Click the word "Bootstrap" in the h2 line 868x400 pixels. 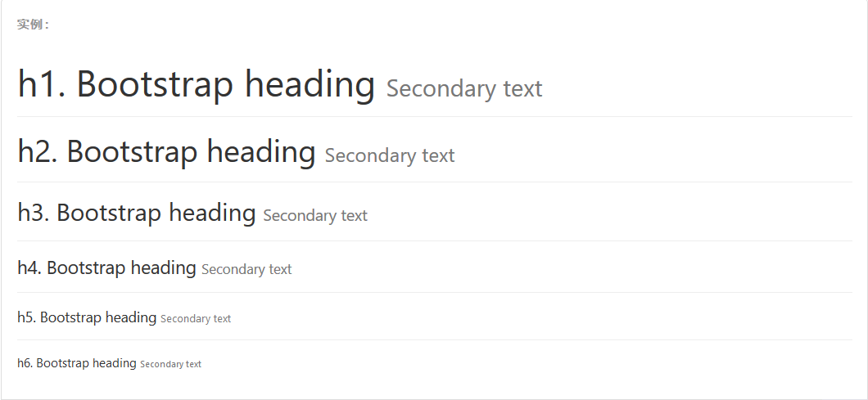[x=132, y=151]
